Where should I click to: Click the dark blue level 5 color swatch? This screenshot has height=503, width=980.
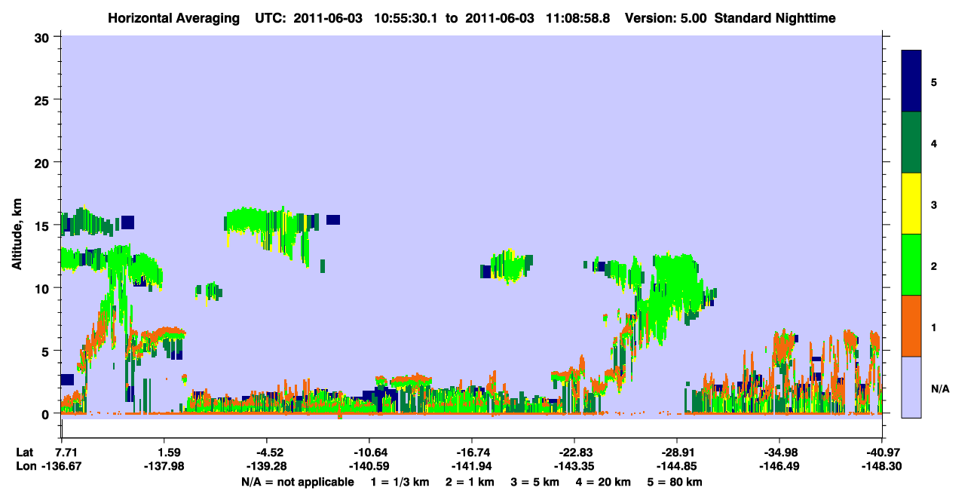(911, 81)
